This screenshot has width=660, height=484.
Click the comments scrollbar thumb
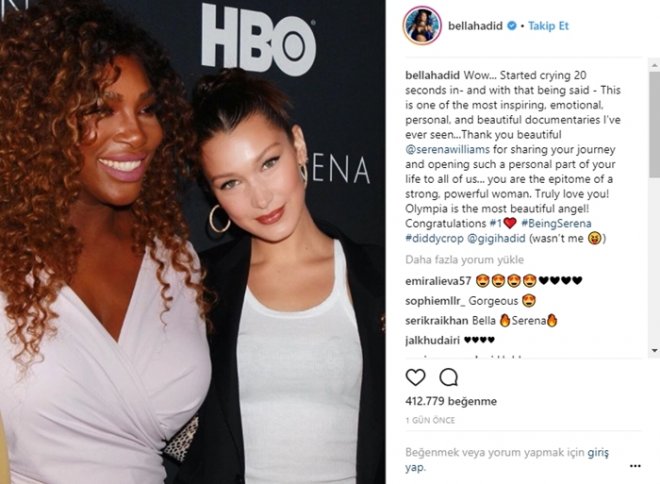tap(655, 124)
